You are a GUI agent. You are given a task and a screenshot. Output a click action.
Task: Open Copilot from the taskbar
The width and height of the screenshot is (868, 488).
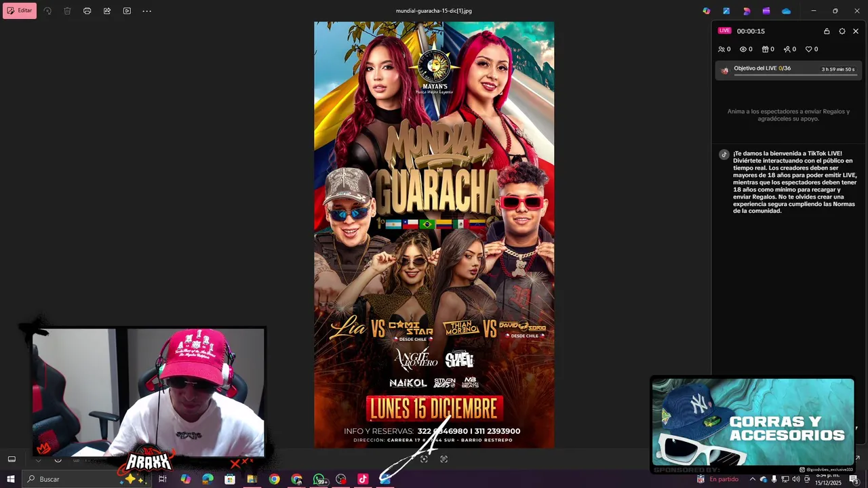pos(185,479)
